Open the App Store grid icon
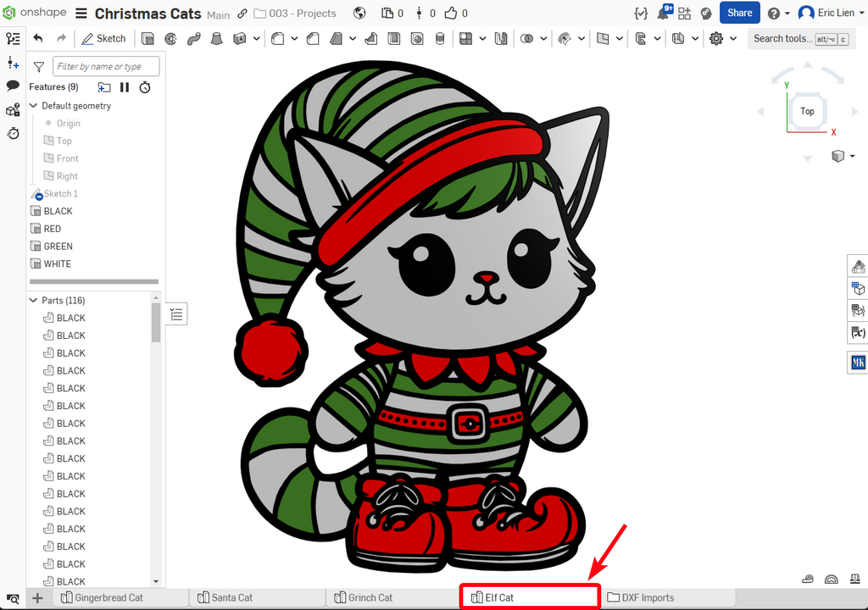Image resolution: width=868 pixels, height=610 pixels. tap(685, 14)
